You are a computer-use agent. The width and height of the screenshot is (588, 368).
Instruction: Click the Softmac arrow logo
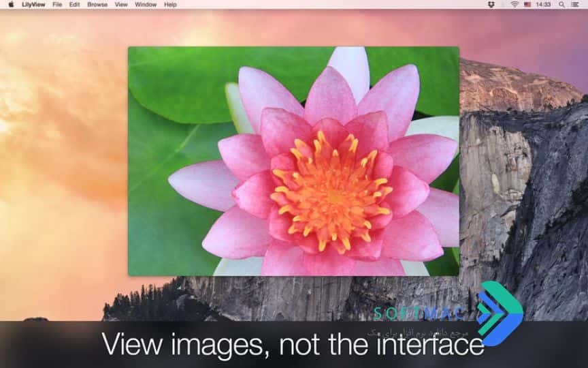coord(500,313)
